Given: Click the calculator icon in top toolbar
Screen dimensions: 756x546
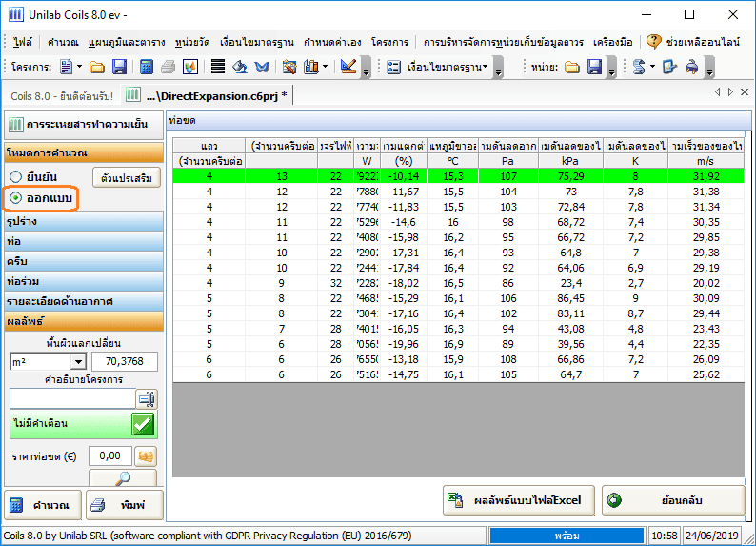Looking at the screenshot, I should (x=147, y=67).
